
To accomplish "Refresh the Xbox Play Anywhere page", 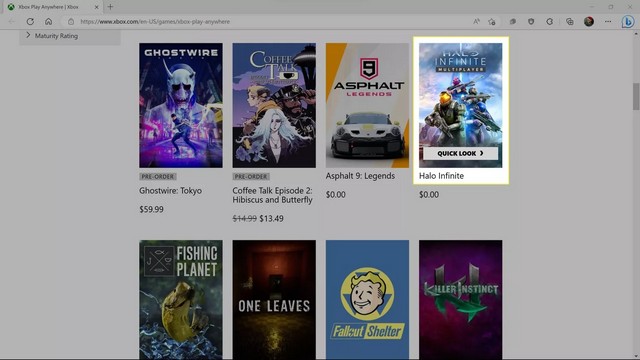I will click(30, 22).
